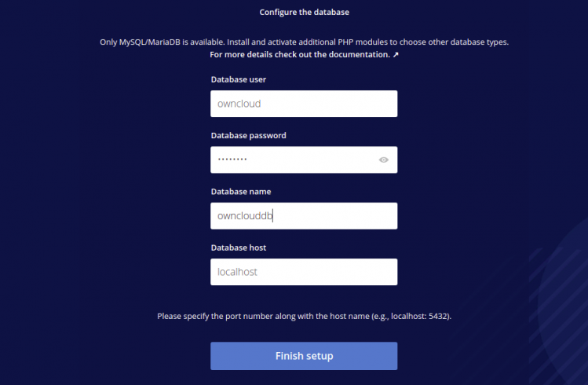Click the external link arrow after documentation
Image resolution: width=588 pixels, height=385 pixels.
[394, 55]
